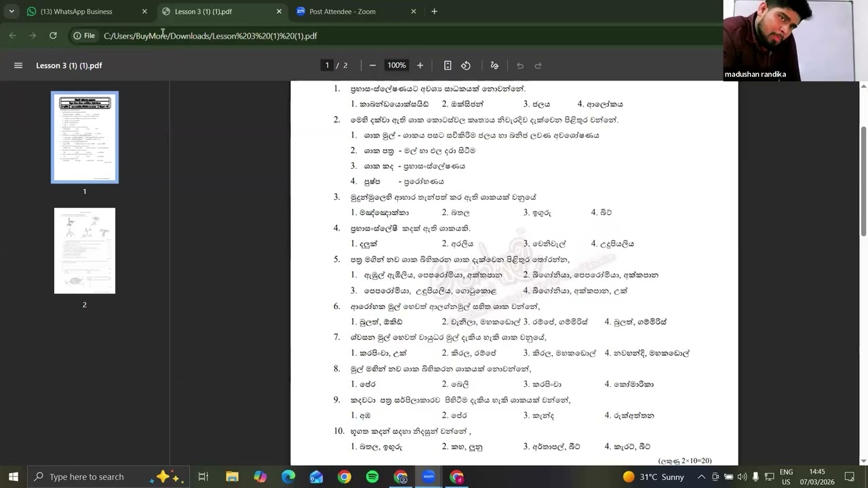Open Outlook from the taskbar
Image resolution: width=868 pixels, height=488 pixels.
[x=317, y=477]
